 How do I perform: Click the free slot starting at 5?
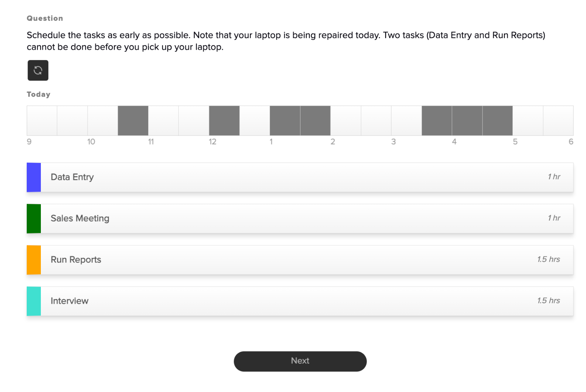tap(528, 121)
